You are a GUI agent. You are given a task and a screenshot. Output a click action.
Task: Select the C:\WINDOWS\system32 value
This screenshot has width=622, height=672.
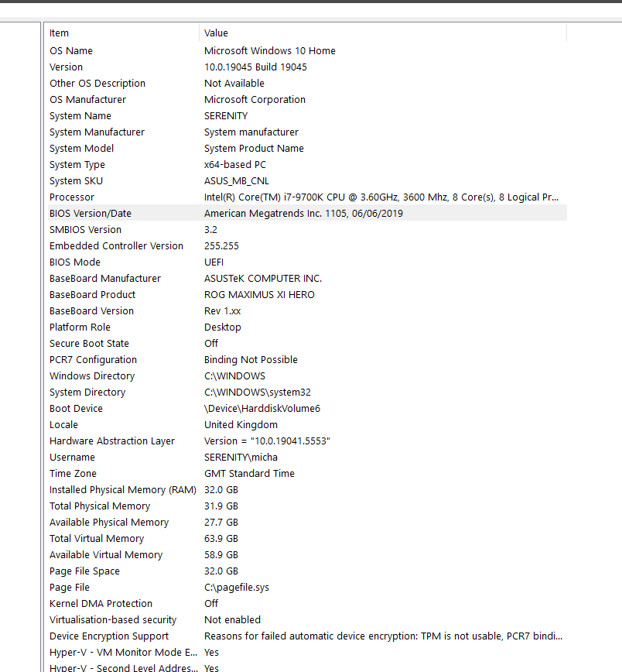pos(258,393)
